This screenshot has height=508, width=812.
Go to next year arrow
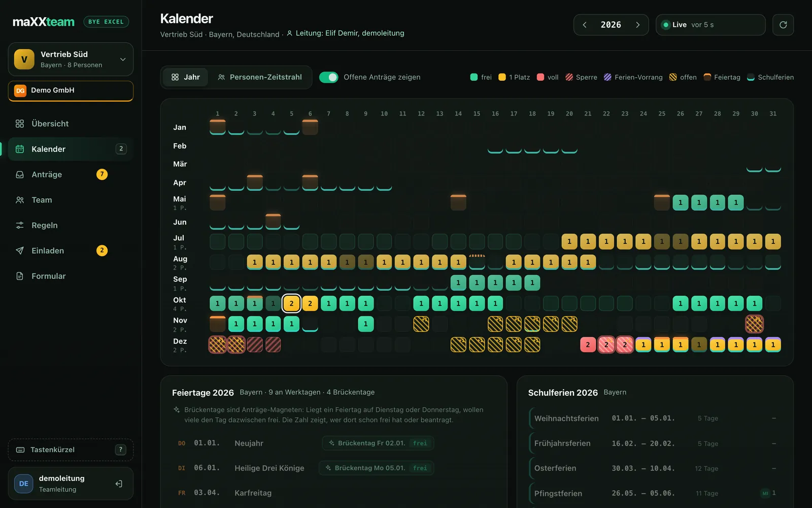point(637,25)
